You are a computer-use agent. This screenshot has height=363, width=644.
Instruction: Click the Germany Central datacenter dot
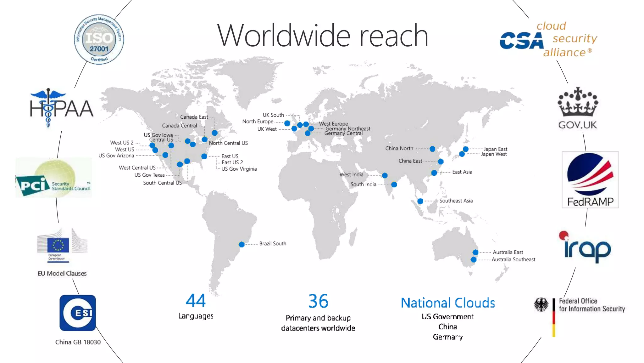[308, 133]
